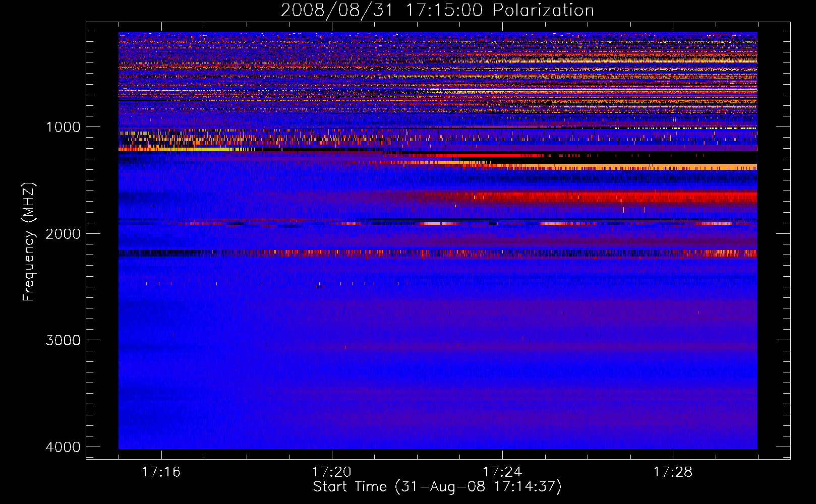Click the '1000' frequency tick label

coord(63,127)
